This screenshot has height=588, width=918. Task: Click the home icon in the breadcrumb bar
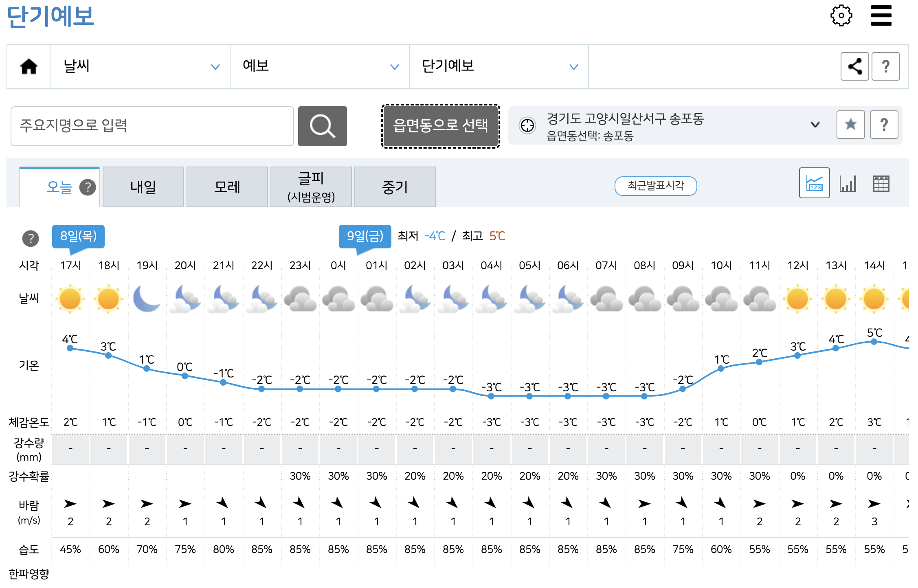pos(29,66)
